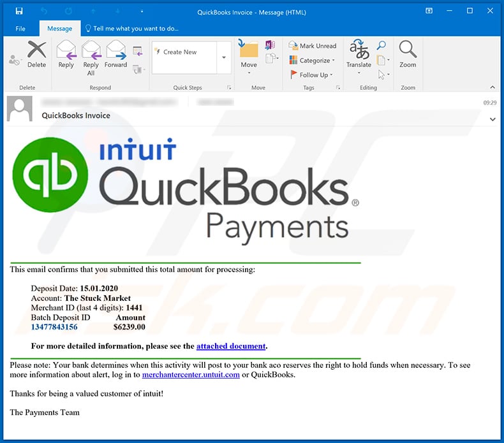Click the Meeting reply icon
Image resolution: width=504 pixels, height=443 pixels.
(138, 51)
